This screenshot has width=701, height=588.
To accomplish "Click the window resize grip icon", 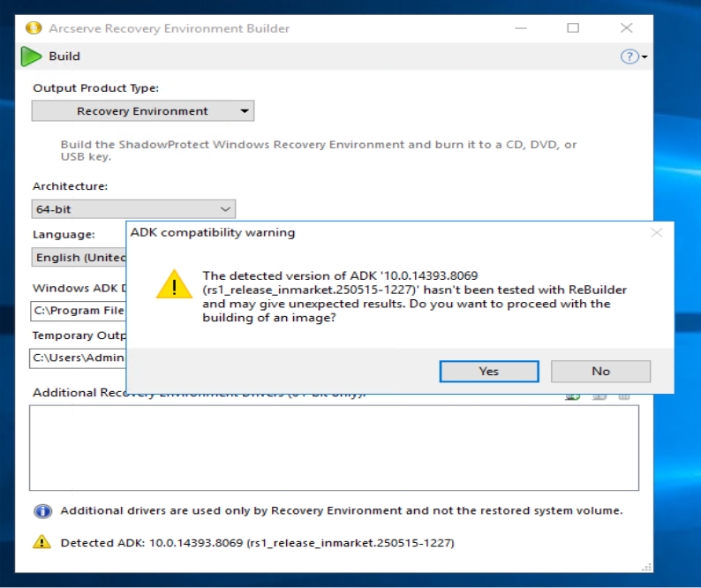I will point(646,567).
